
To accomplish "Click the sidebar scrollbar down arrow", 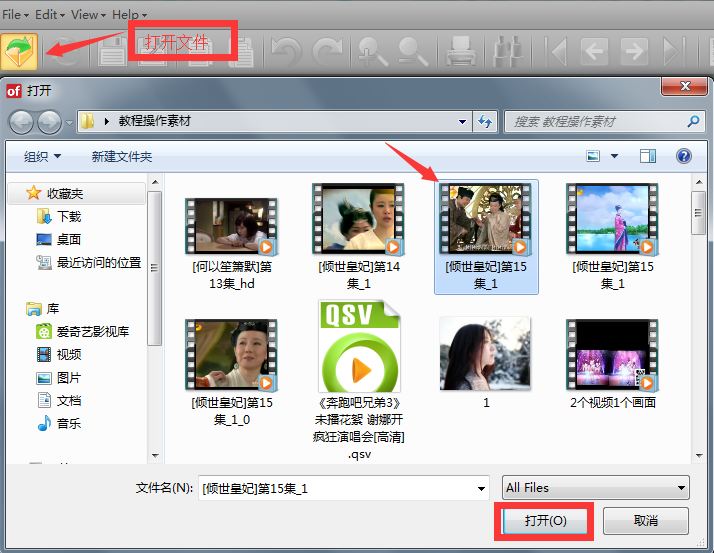I will (x=155, y=456).
